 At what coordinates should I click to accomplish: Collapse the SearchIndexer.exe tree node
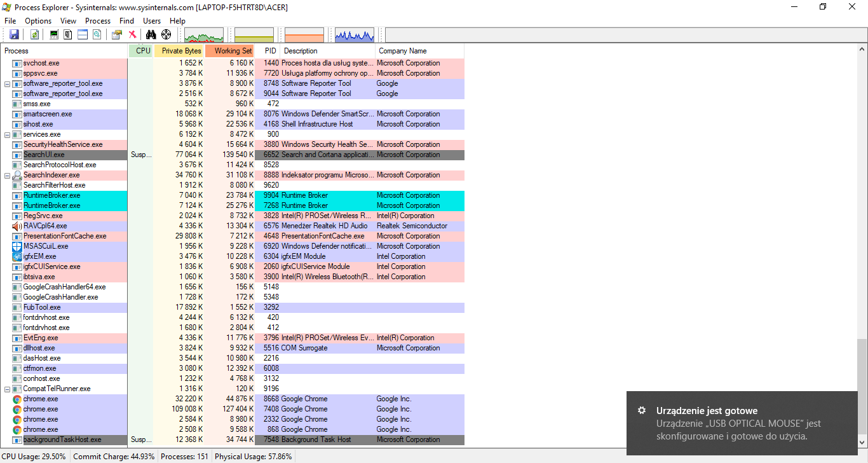point(7,175)
